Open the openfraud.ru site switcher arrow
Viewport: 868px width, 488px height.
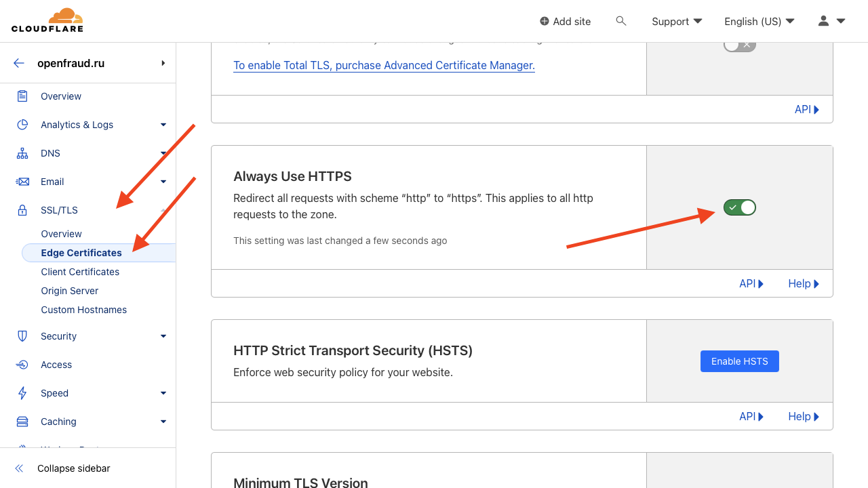click(x=163, y=63)
